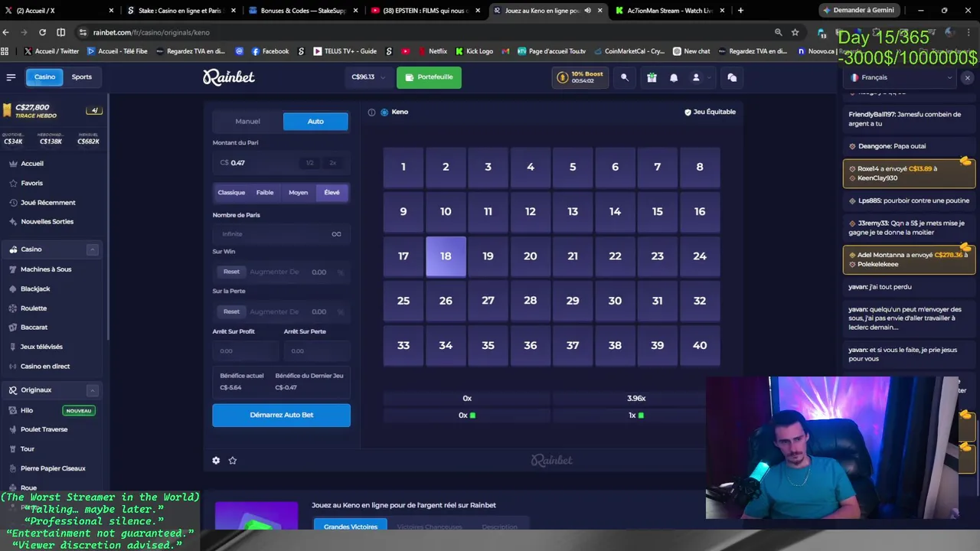Toggle the chat bubble icon

(732, 77)
